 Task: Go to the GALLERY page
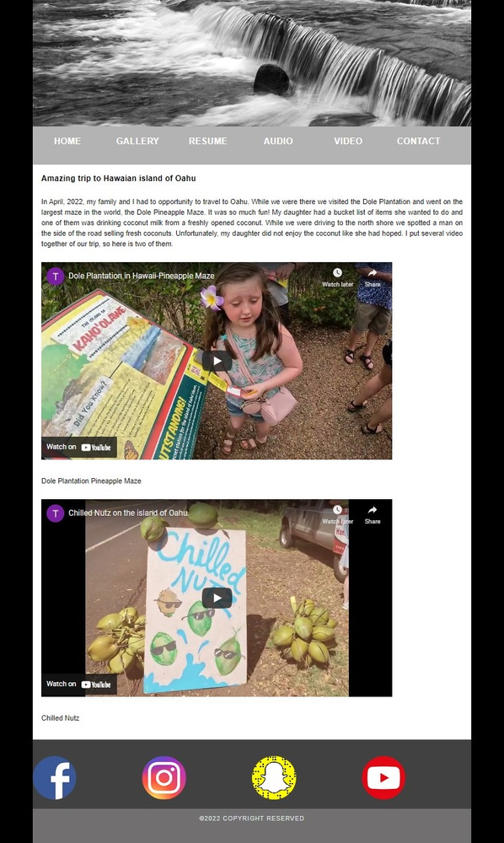[137, 141]
